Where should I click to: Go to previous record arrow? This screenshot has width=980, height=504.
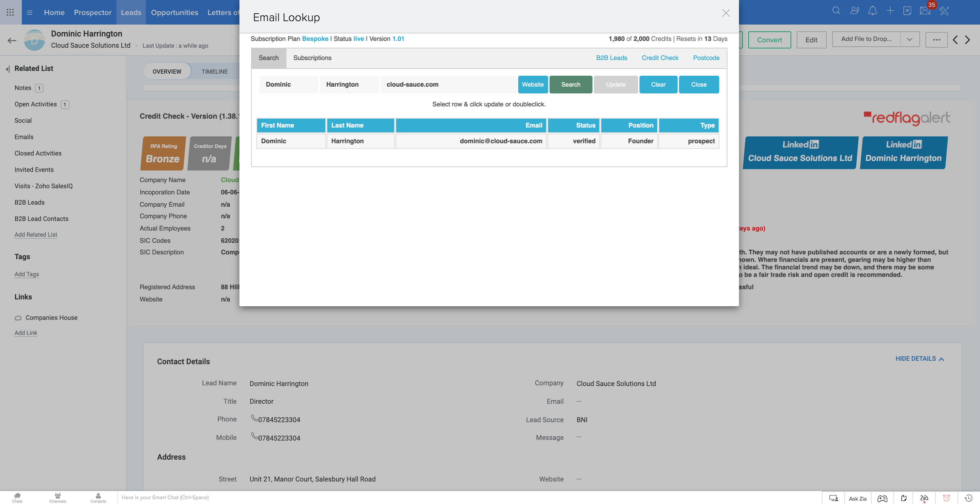point(955,40)
